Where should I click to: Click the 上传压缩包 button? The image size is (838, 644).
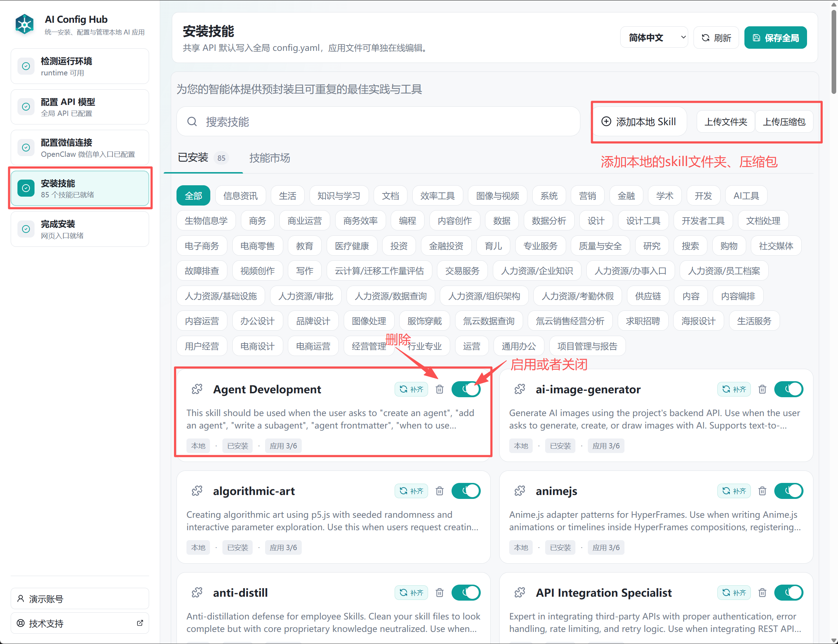coord(784,122)
